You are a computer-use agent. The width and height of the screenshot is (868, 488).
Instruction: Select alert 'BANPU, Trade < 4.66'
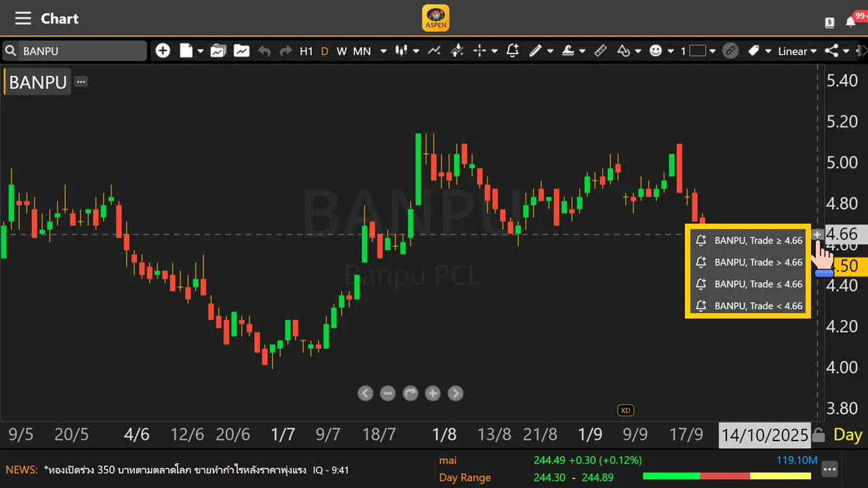(749, 306)
